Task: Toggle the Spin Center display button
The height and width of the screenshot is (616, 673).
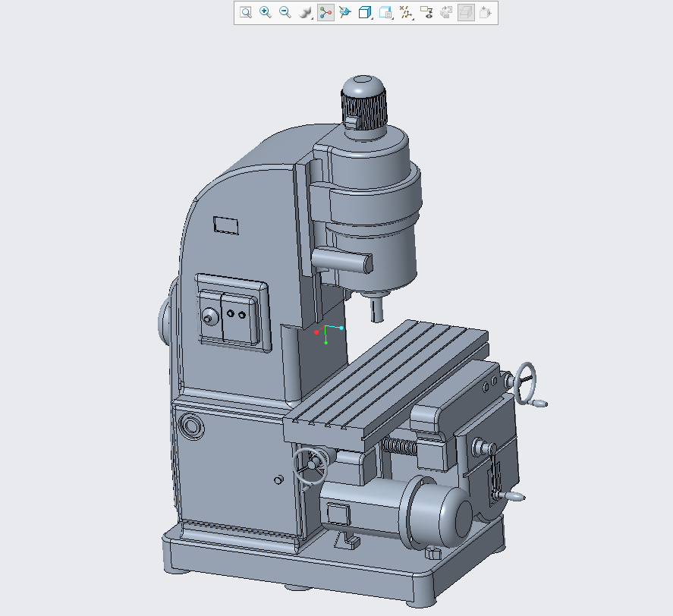Action: point(325,12)
